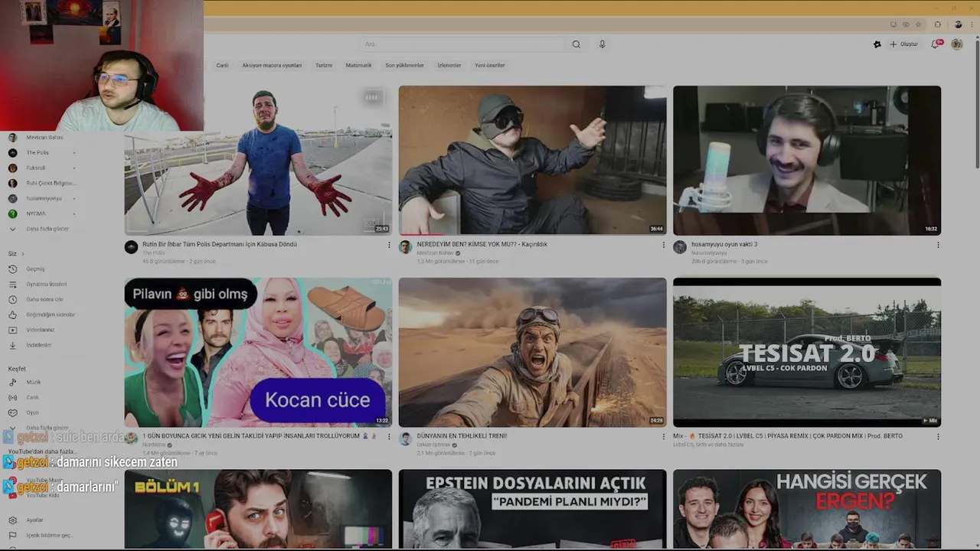Play Pilavın gibi olmş video thumbnail
This screenshot has height=551, width=980.
258,352
